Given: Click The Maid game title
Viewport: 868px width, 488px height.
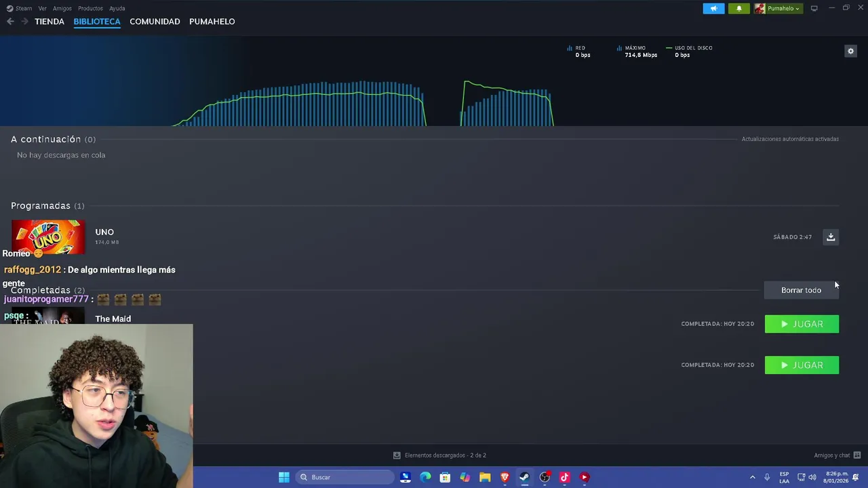Looking at the screenshot, I should point(113,319).
